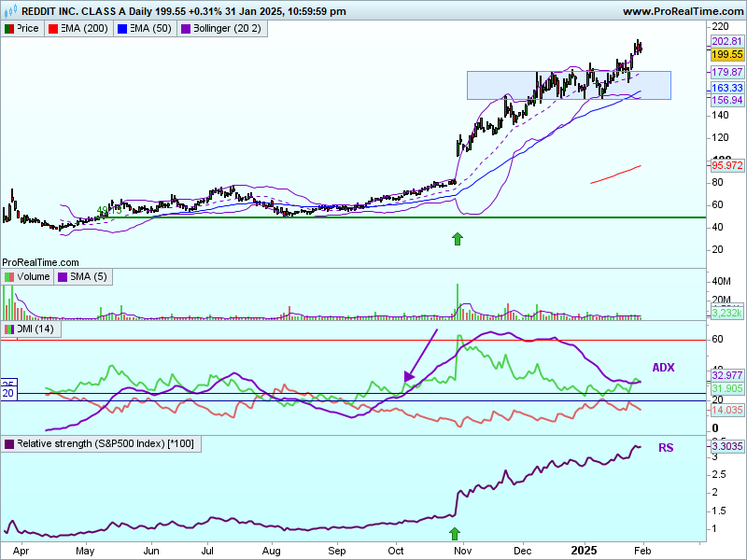
Task: Click the green arrow marker under the price chart
Action: 458,239
